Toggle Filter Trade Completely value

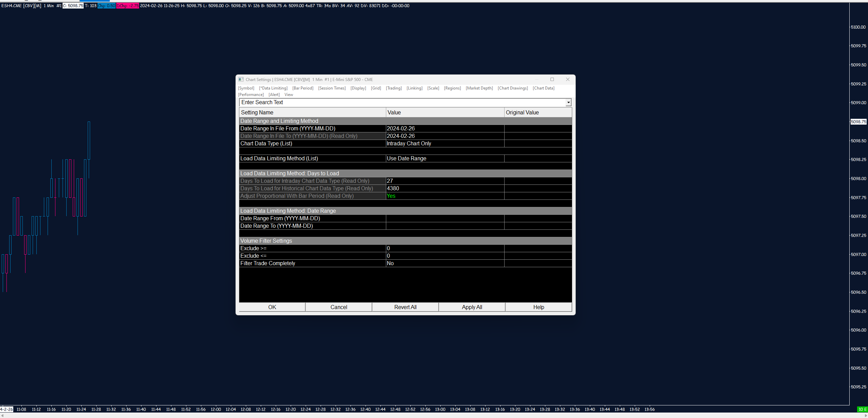[445, 263]
